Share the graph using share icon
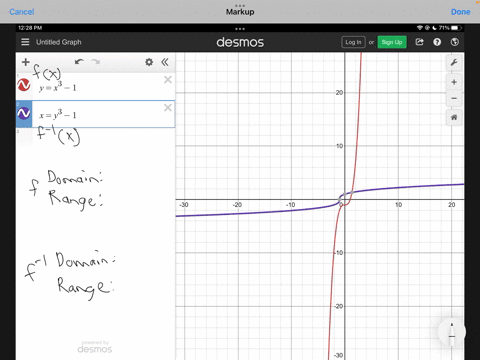Screen dimensions: 480x360 click(x=419, y=42)
